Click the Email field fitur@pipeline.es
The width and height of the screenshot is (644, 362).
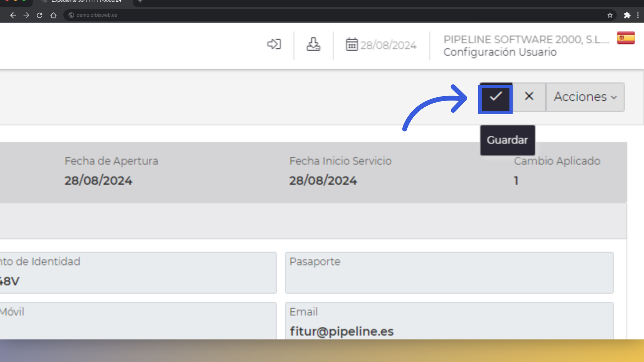449,321
